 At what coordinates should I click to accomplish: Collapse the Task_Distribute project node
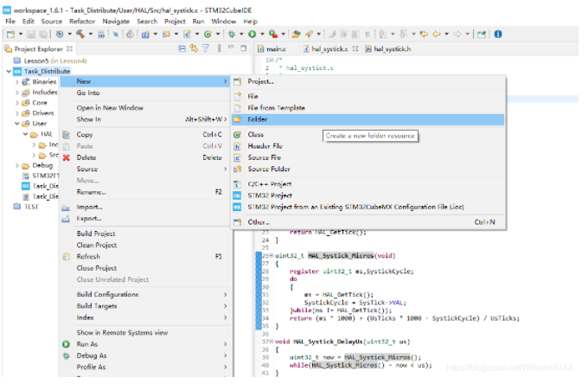pyautogui.click(x=9, y=71)
